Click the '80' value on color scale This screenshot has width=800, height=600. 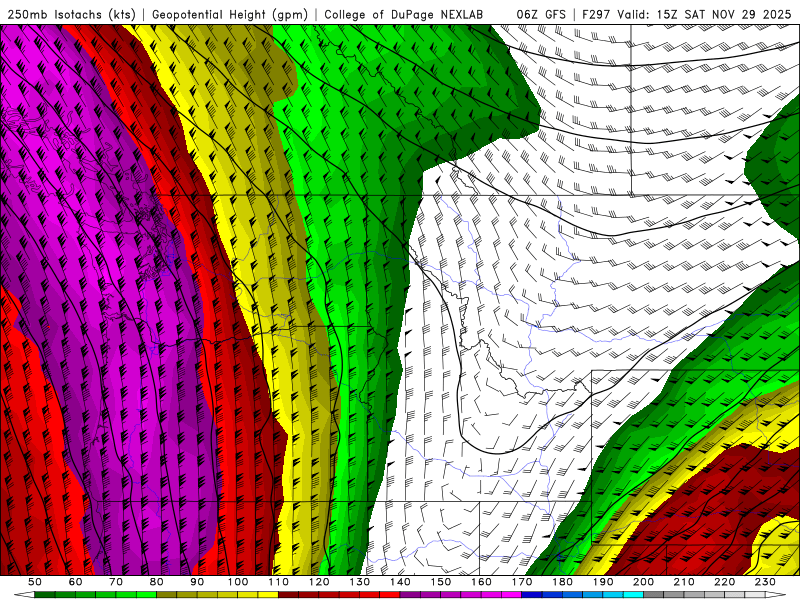point(157,582)
